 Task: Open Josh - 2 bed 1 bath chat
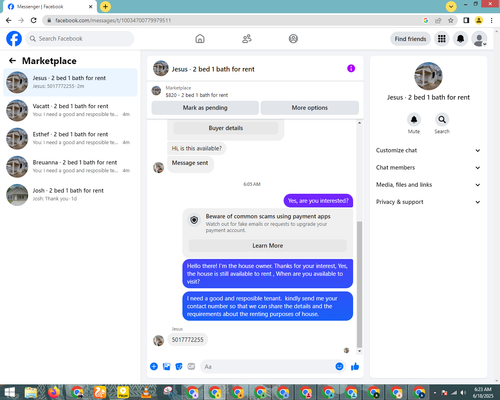tap(70, 195)
